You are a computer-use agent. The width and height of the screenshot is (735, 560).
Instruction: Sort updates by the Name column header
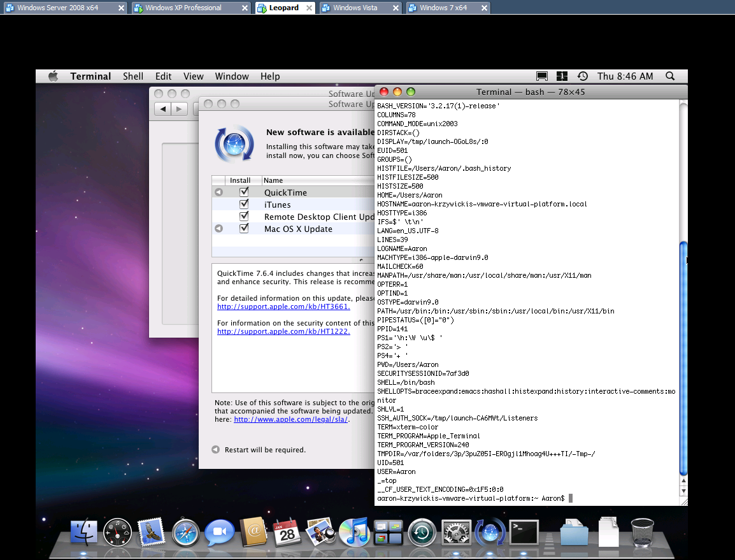318,180
